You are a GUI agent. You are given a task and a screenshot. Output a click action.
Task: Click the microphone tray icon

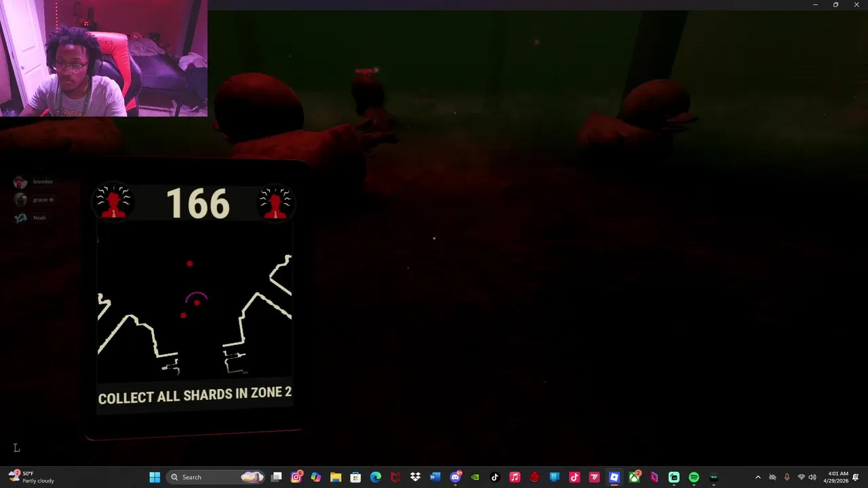787,477
